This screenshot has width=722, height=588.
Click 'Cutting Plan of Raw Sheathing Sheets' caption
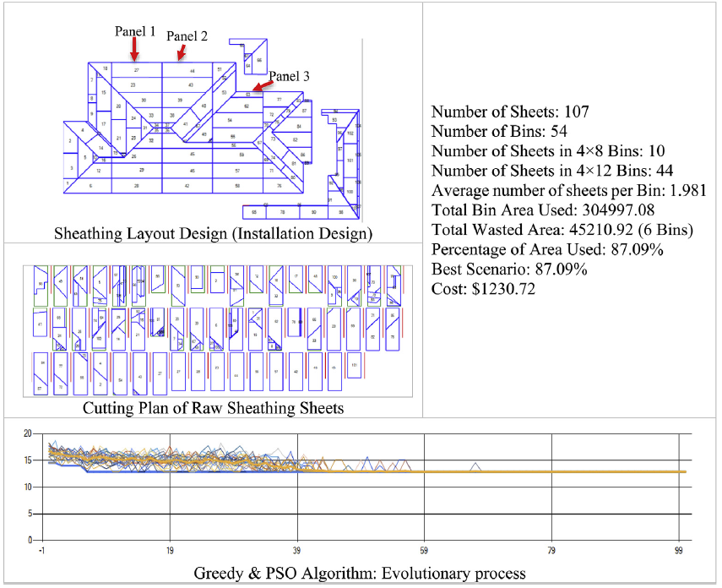point(213,409)
